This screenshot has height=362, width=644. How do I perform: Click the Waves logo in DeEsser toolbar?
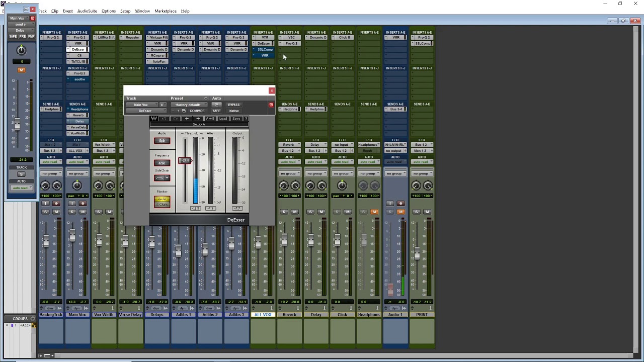[x=154, y=119]
